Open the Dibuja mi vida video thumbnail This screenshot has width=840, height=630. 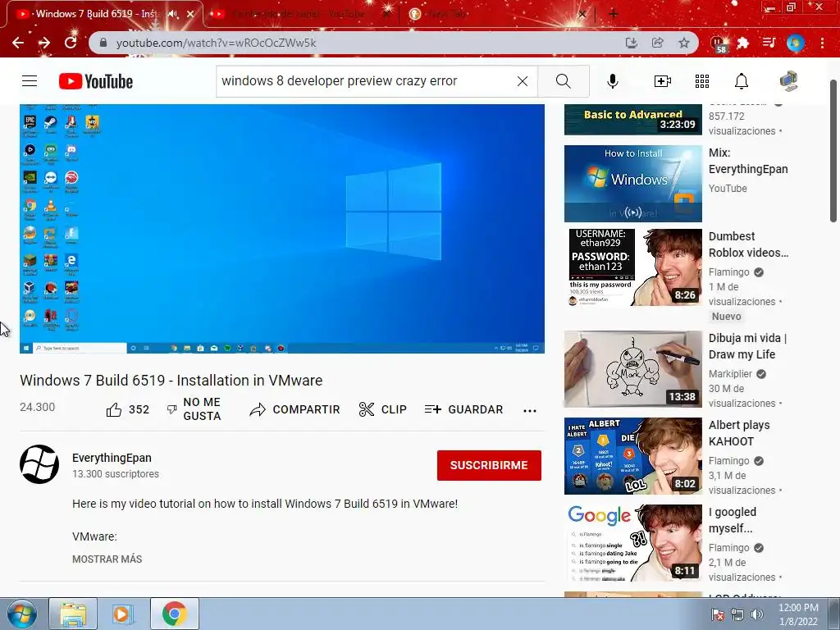[632, 368]
